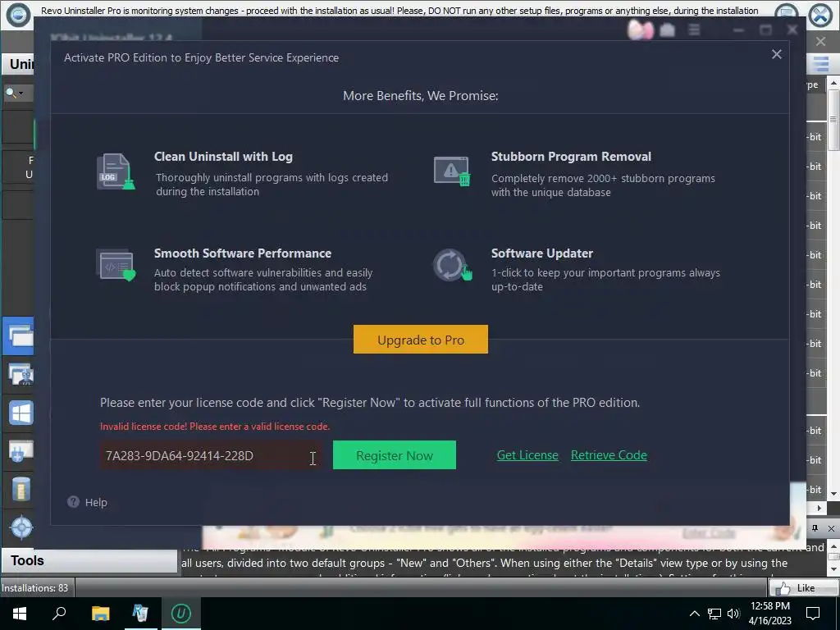Switch to Revo Uninstaller taskbar icon

(x=140, y=613)
